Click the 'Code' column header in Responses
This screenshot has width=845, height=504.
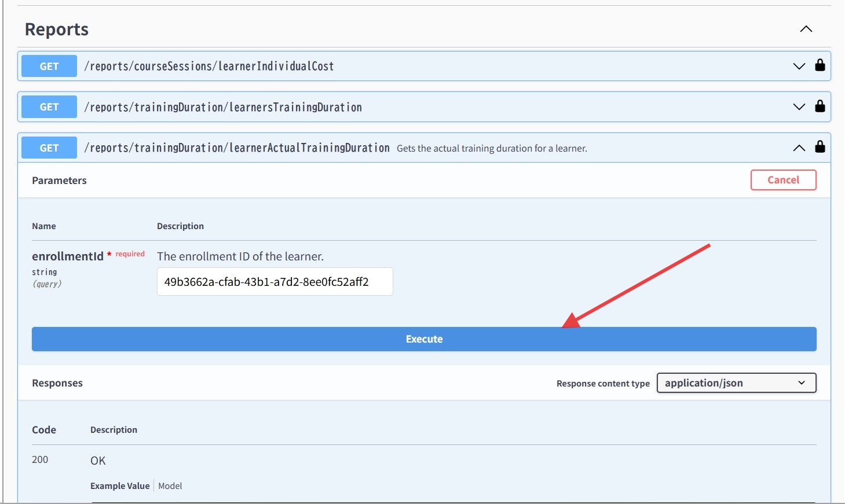click(x=44, y=430)
